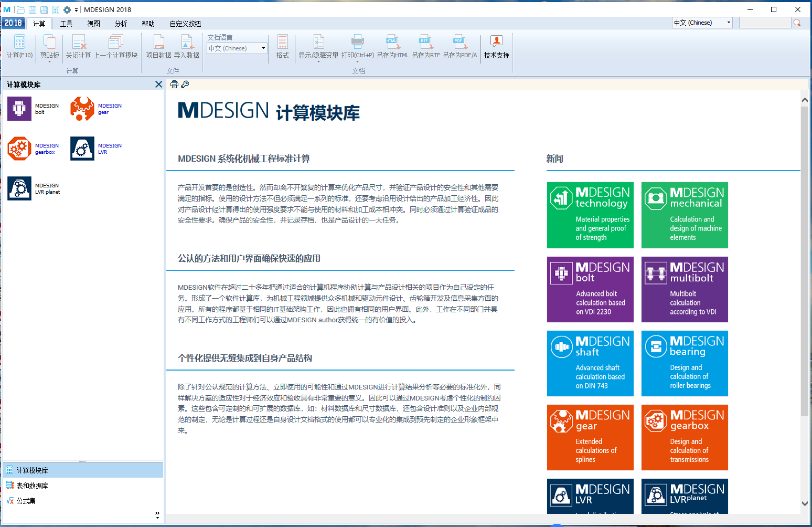Click the first save disk icon in title bar
812x527 pixels.
pos(33,10)
